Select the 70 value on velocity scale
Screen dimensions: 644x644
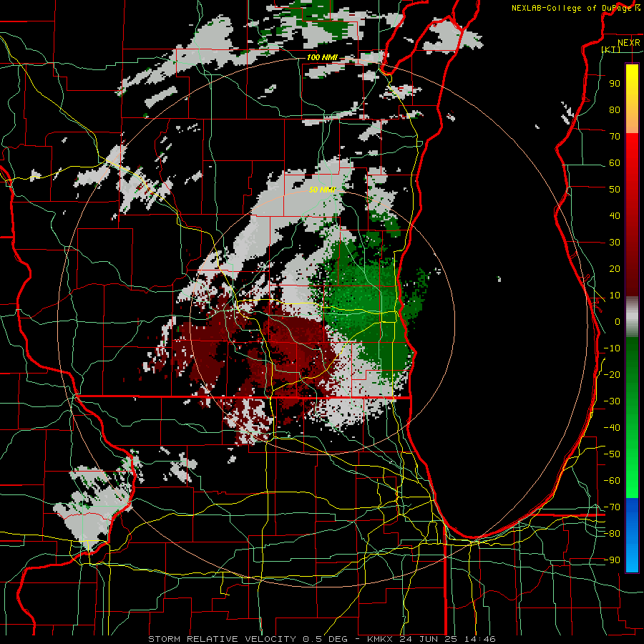[615, 137]
